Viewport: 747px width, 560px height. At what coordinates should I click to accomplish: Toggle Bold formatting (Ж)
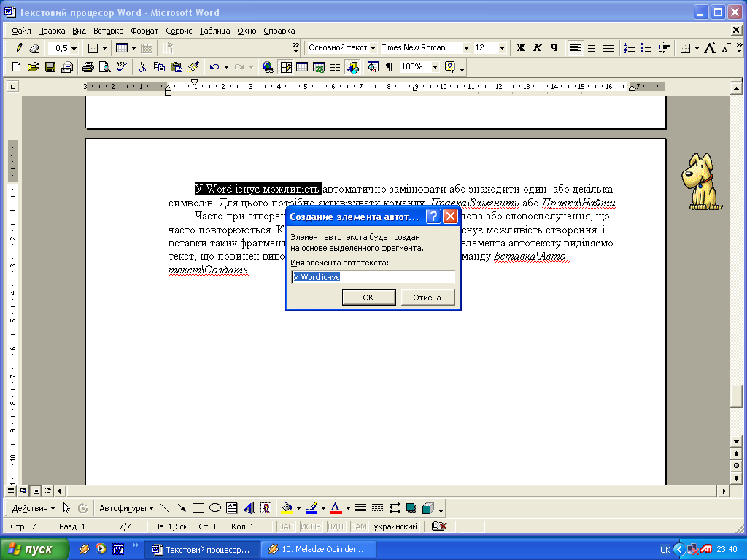(x=521, y=48)
